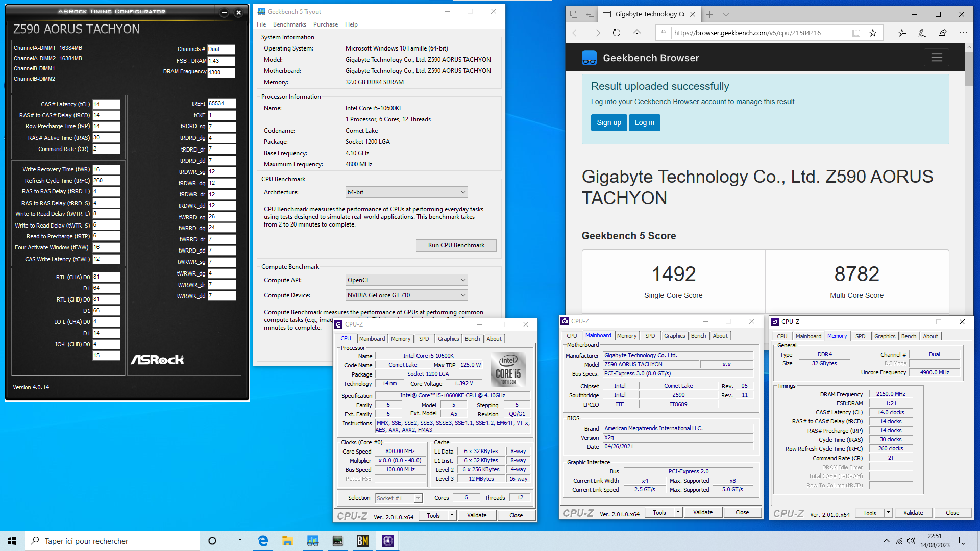Click DRAM Frequency 4300 field
The width and height of the screenshot is (980, 551).
[x=221, y=72]
